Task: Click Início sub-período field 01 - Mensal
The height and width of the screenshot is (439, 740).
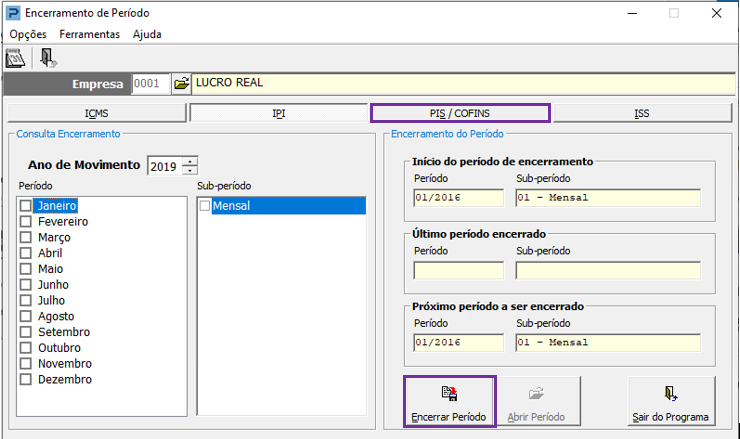Action: tap(608, 198)
